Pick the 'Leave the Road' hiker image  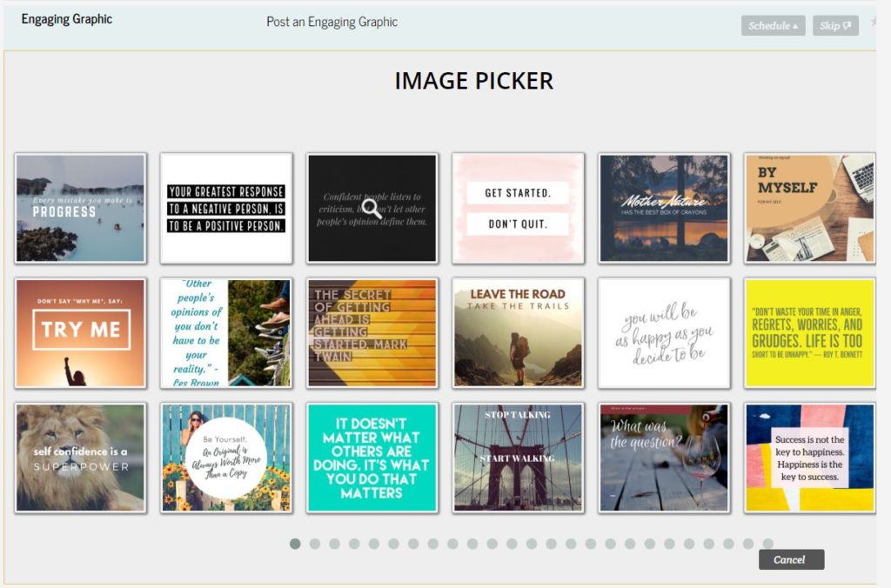[518, 333]
